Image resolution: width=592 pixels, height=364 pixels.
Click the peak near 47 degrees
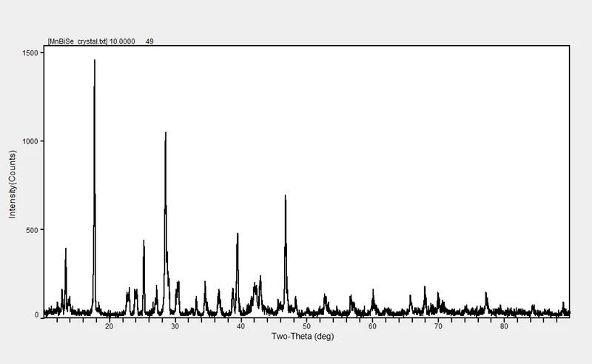click(x=286, y=253)
